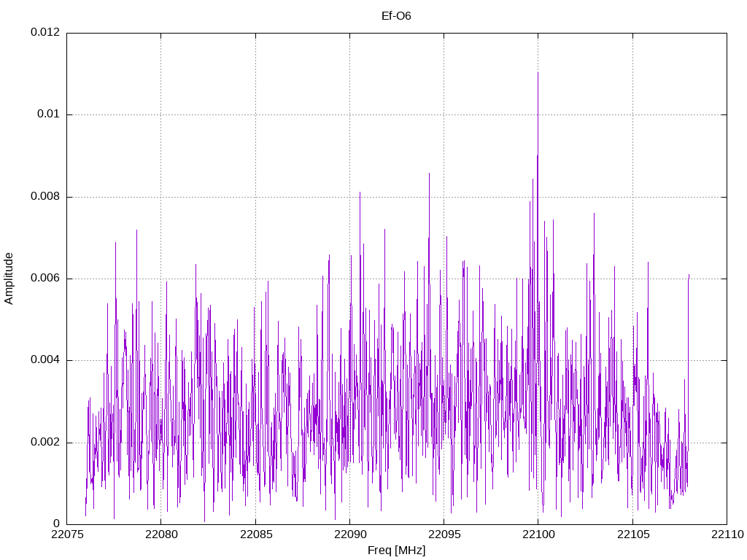The image size is (747, 560).
Task: Click y-axis tick label 0.008
Action: (x=45, y=196)
